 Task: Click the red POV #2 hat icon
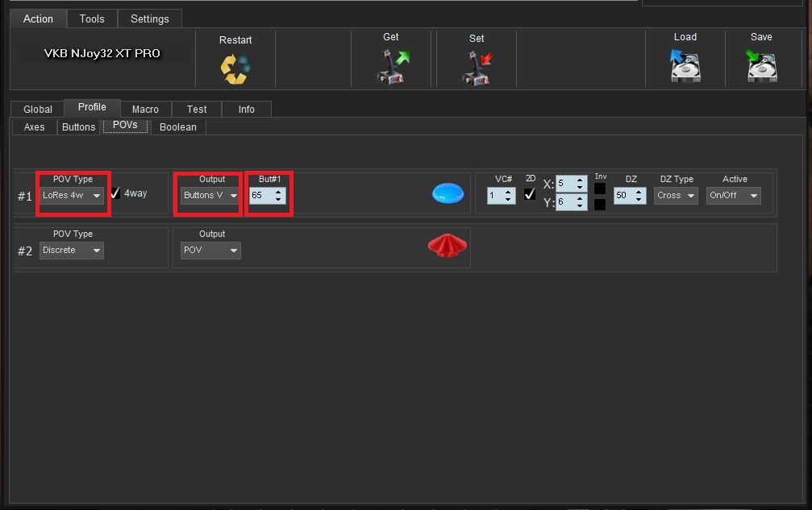[x=448, y=245]
